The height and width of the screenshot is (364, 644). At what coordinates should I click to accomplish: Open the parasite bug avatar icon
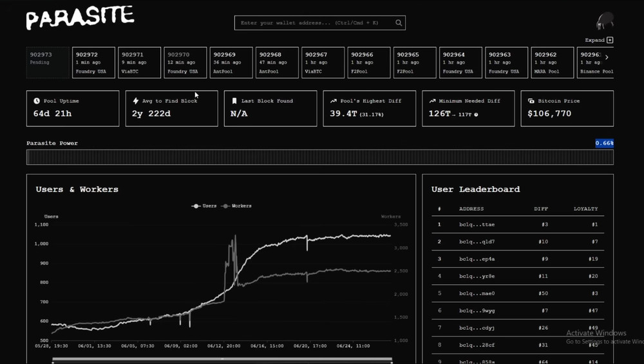(x=605, y=21)
